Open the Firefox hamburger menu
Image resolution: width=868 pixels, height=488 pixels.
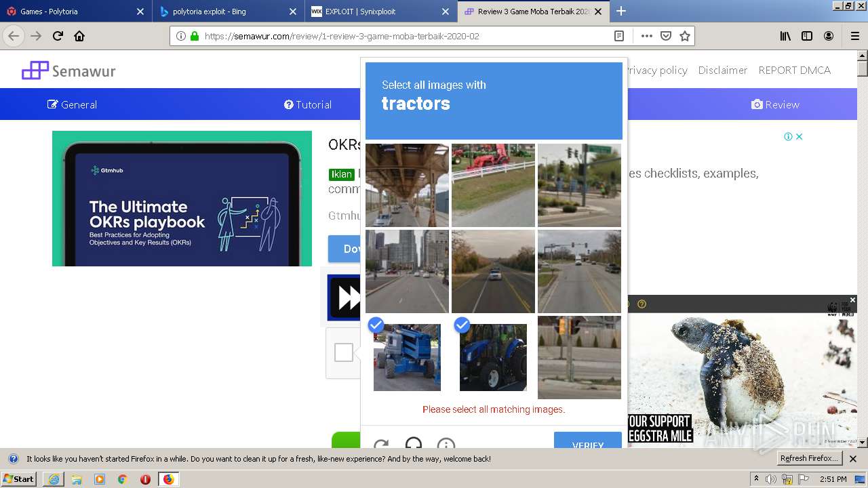(x=854, y=36)
